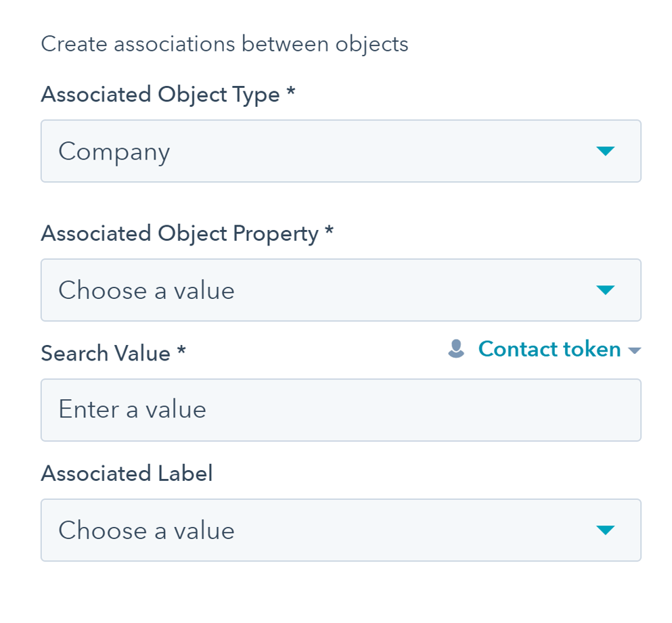This screenshot has height=623, width=672.
Task: Click the Search Value required field label
Action: [114, 352]
